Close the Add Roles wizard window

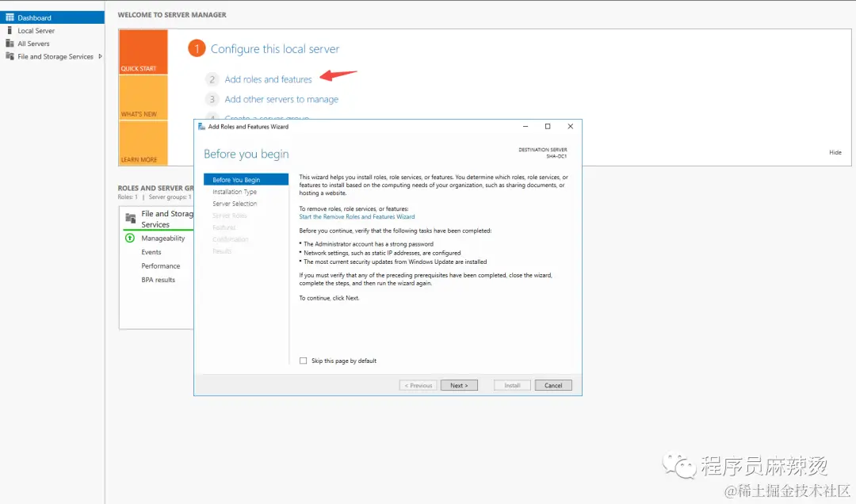(571, 126)
